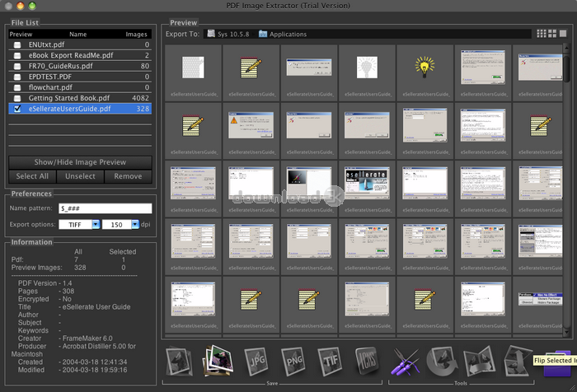Flip selected image vertically tool icon
This screenshot has height=392, width=577.
(x=518, y=361)
